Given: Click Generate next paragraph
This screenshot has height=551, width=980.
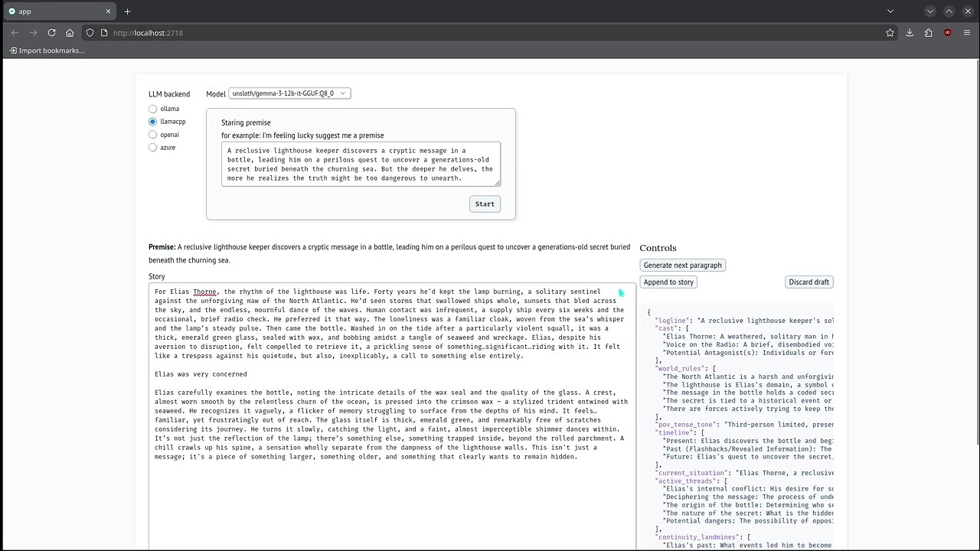Looking at the screenshot, I should click(x=682, y=266).
